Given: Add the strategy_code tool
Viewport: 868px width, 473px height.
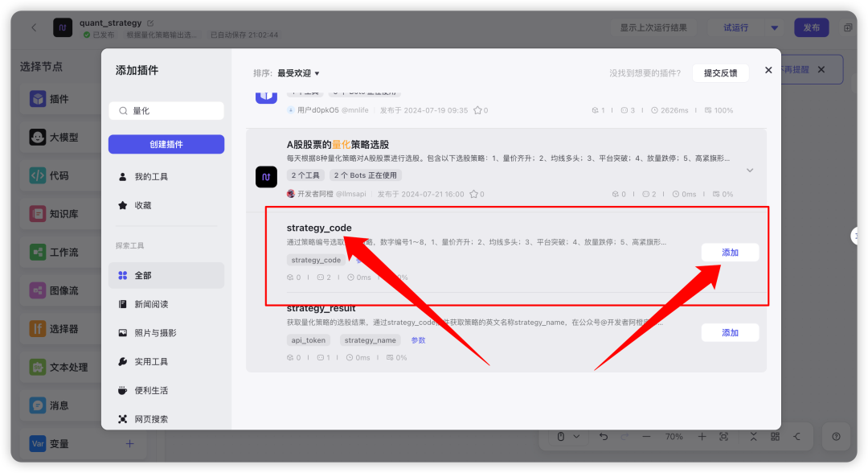Looking at the screenshot, I should [730, 253].
